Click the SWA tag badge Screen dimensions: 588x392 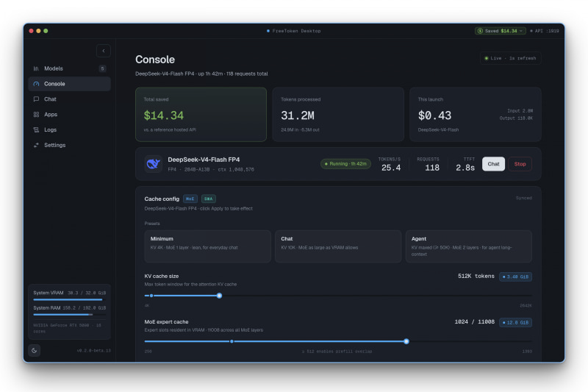209,199
